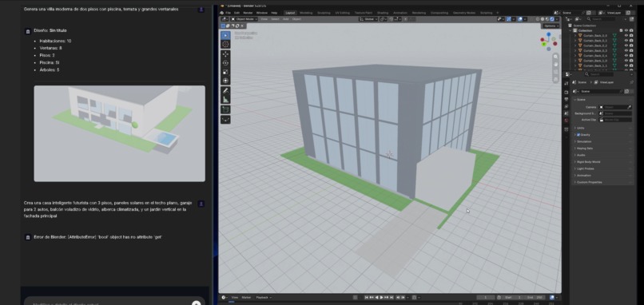The width and height of the screenshot is (644, 305).
Task: Click the camera view icon in viewport
Action: pyautogui.click(x=555, y=71)
